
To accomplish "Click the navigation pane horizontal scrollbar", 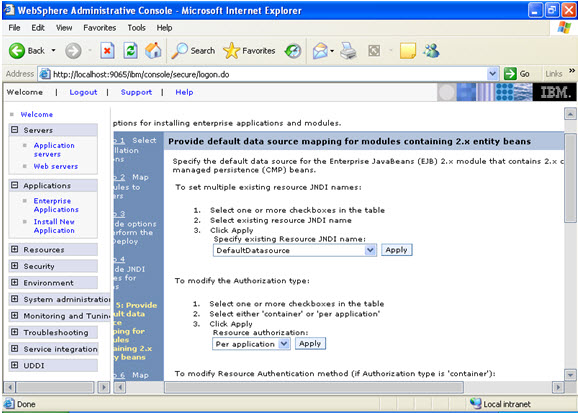I will coord(55,387).
